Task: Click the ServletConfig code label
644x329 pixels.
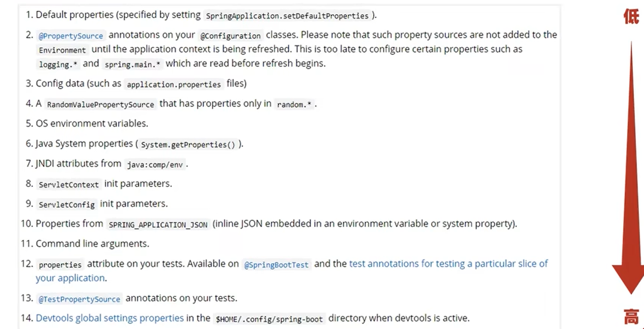Action: [x=67, y=204]
